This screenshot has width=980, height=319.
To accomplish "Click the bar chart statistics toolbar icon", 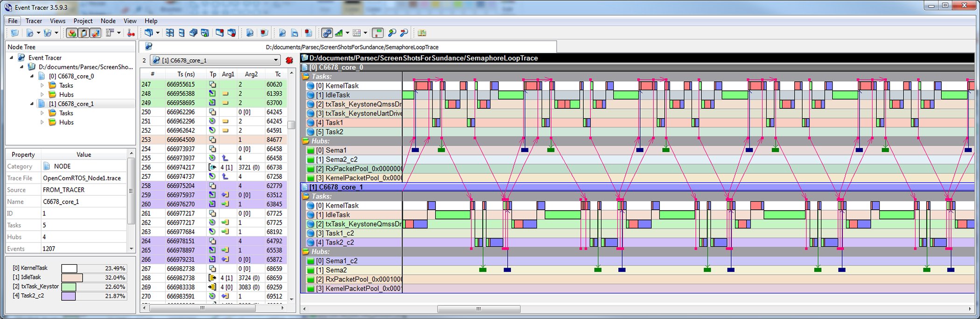I will (339, 33).
